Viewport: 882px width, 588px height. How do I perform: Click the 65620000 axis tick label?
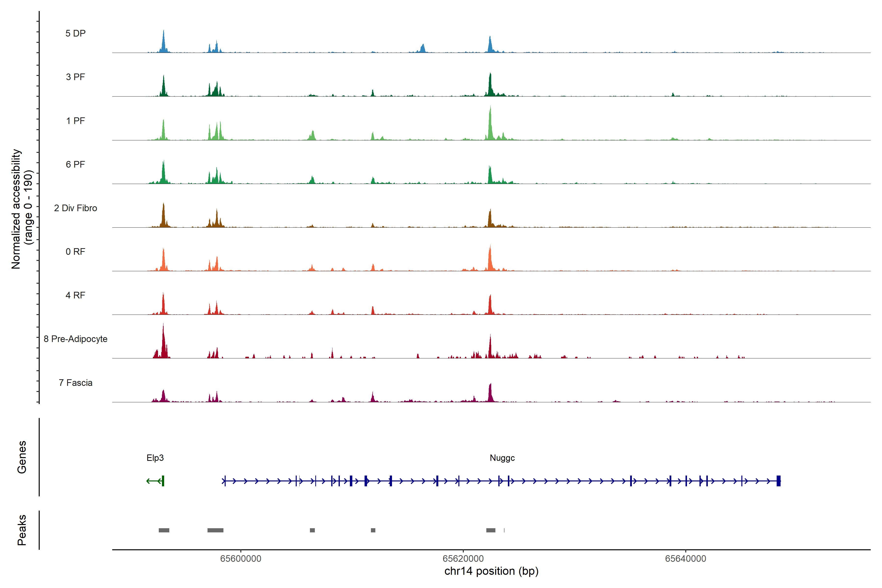tap(463, 559)
